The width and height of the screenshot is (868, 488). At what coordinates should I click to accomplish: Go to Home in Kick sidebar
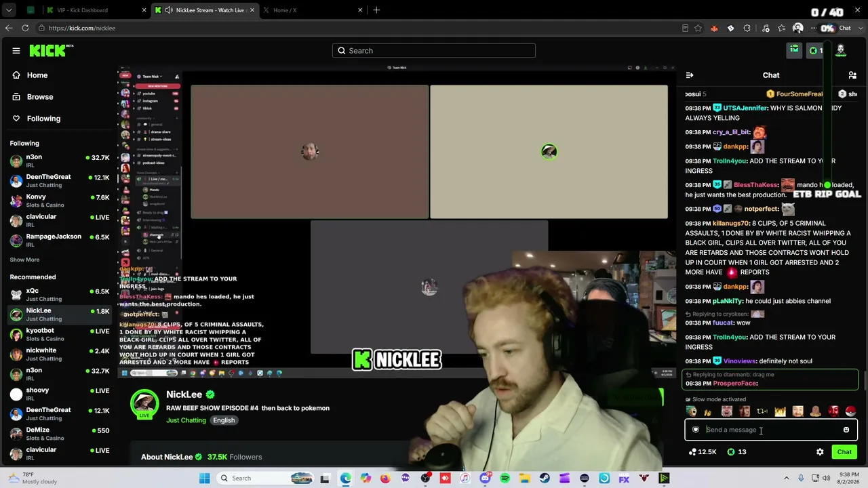coord(30,75)
